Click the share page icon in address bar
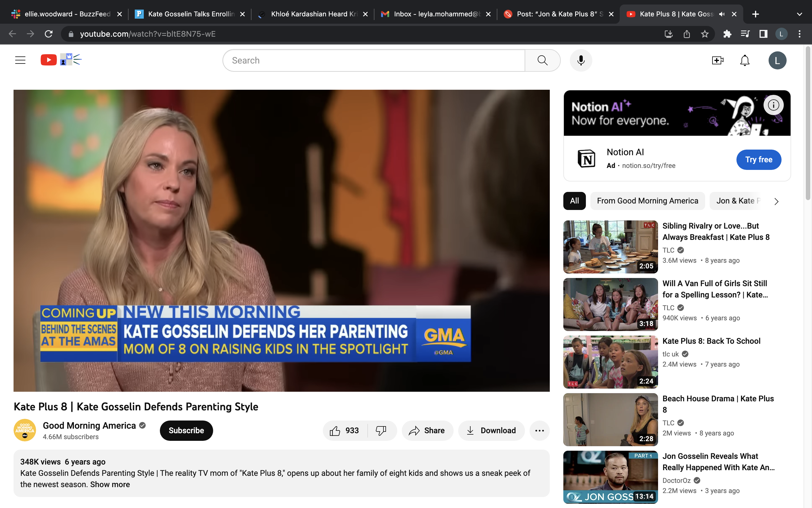Image resolution: width=812 pixels, height=508 pixels. tap(687, 34)
